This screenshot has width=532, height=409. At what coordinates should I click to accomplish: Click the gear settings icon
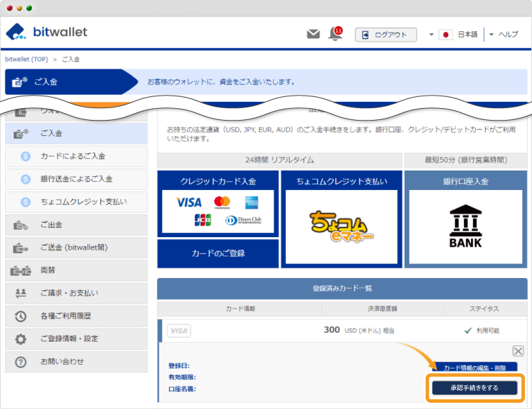pyautogui.click(x=21, y=339)
